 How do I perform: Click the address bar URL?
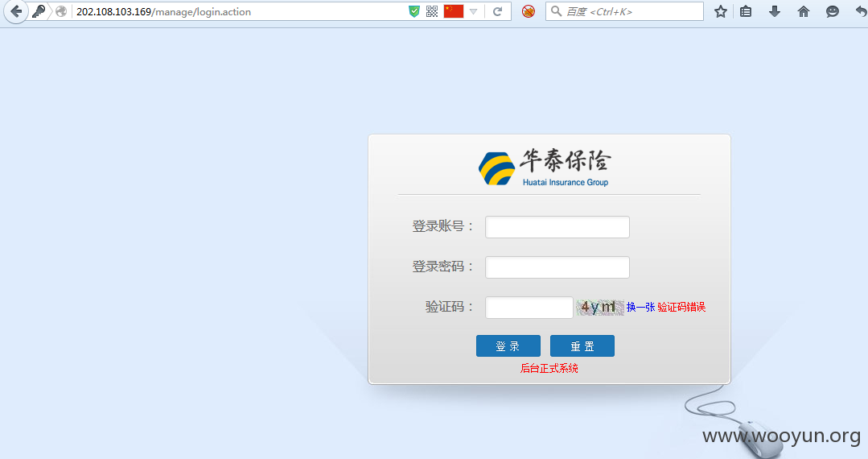click(163, 11)
